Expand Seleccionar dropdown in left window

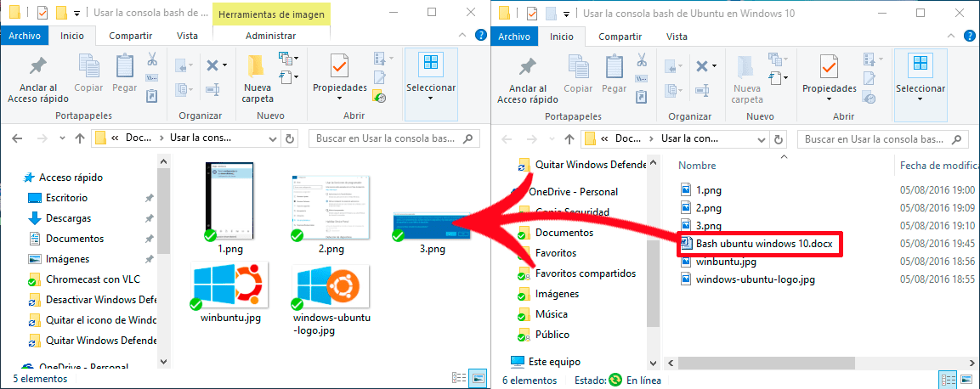pyautogui.click(x=431, y=99)
